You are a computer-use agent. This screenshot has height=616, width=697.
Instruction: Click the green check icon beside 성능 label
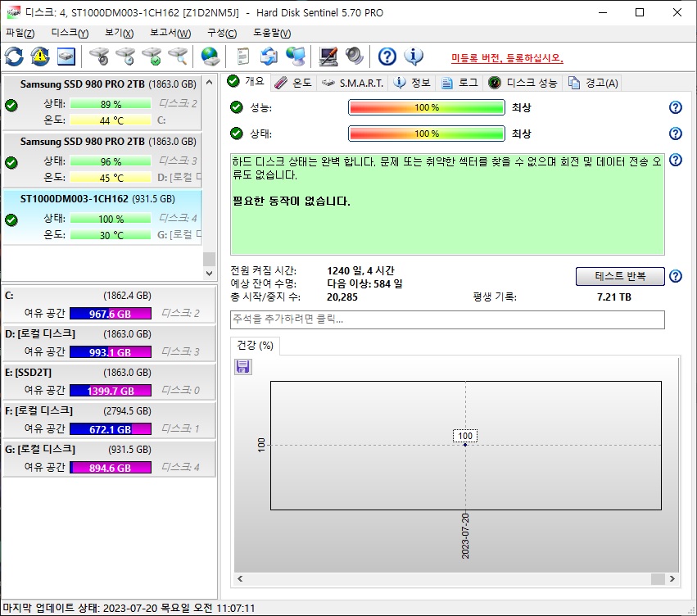pyautogui.click(x=237, y=107)
